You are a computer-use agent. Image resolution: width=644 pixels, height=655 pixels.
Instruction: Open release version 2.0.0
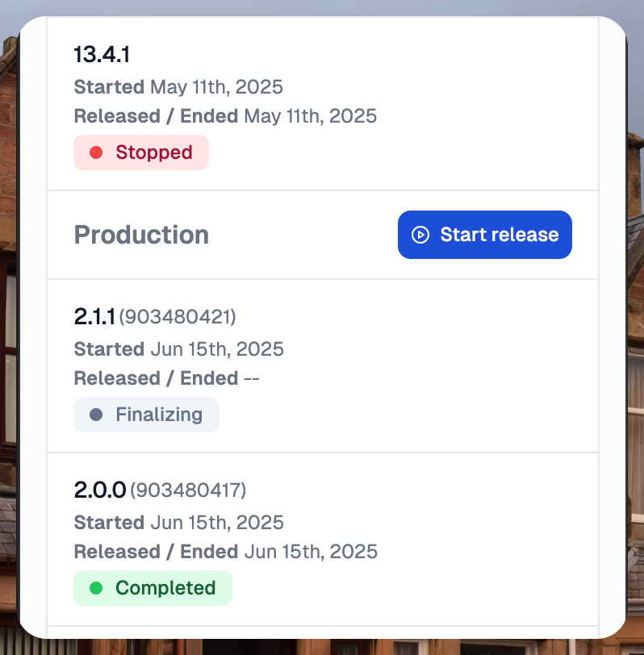100,490
